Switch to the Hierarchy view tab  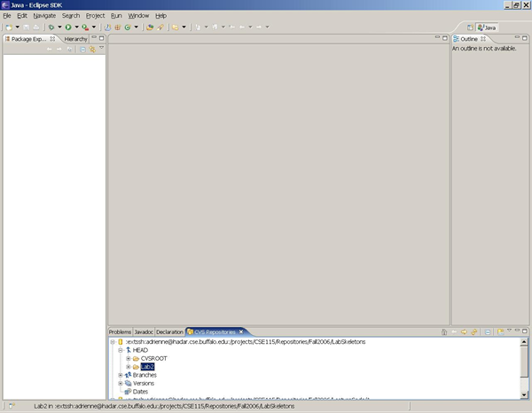75,39
